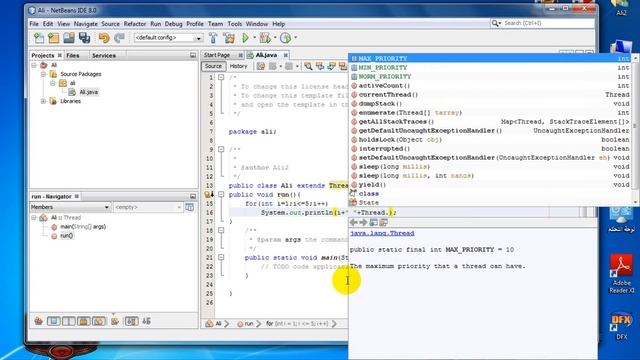Open the Window menu

pyautogui.click(x=257, y=24)
